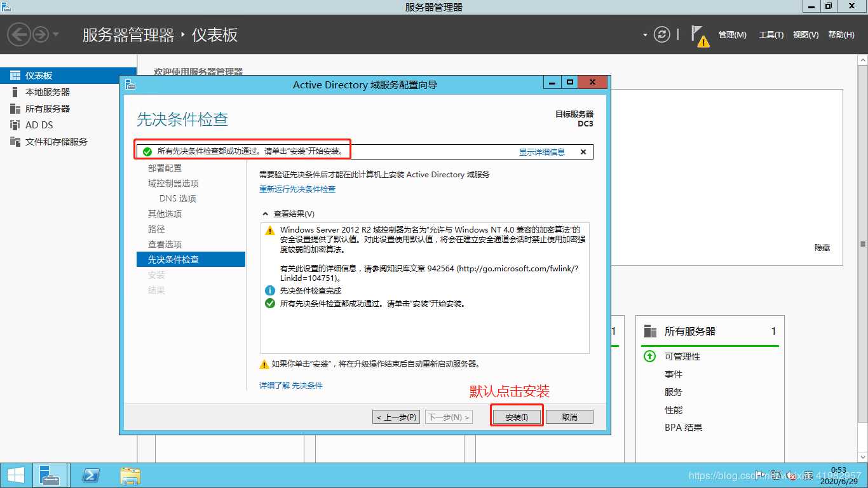Open the 所有服务器 tile header
The width and height of the screenshot is (868, 488).
tap(710, 331)
